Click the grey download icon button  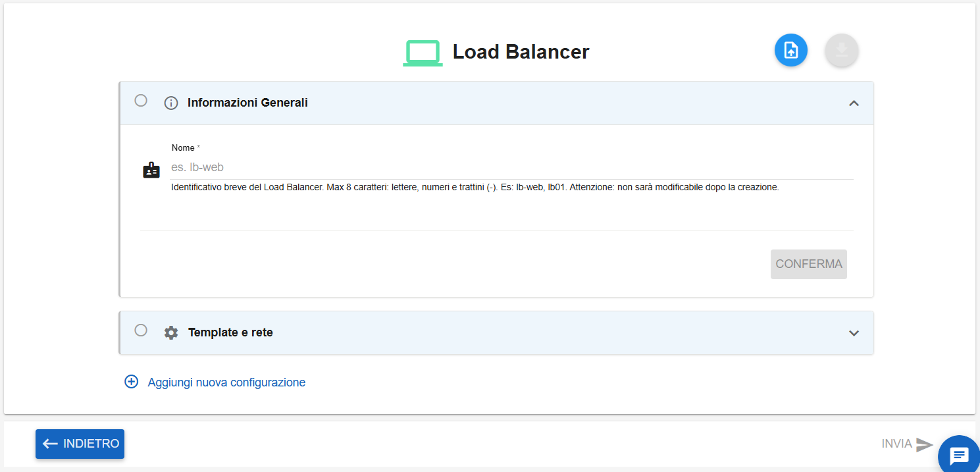tap(842, 50)
